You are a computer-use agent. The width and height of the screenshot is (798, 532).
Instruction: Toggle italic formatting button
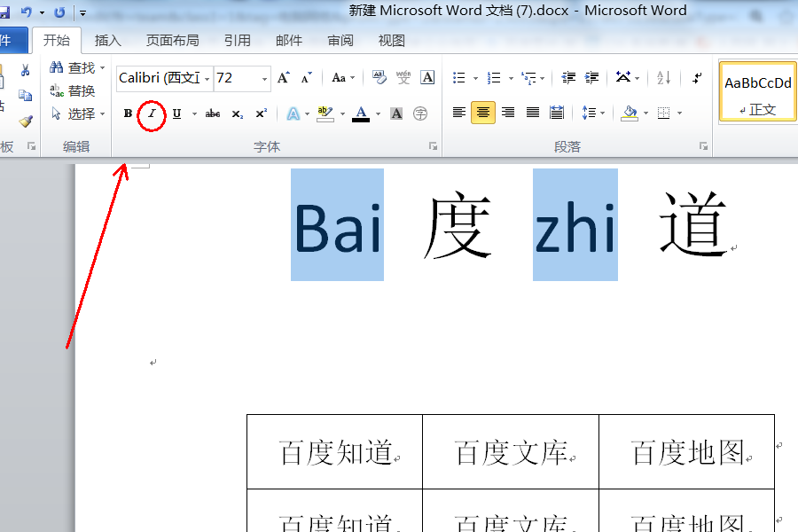[152, 113]
